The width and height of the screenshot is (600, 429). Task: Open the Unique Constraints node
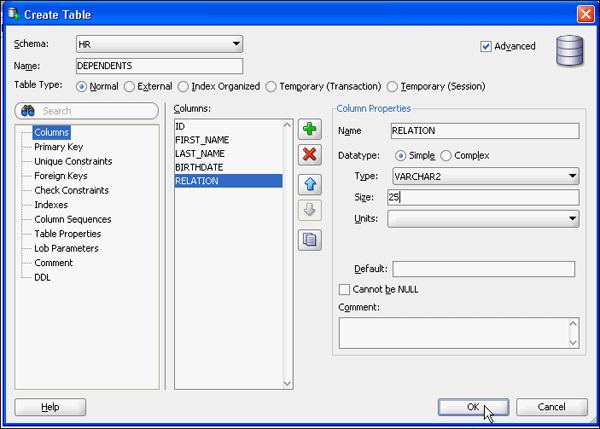(x=73, y=161)
